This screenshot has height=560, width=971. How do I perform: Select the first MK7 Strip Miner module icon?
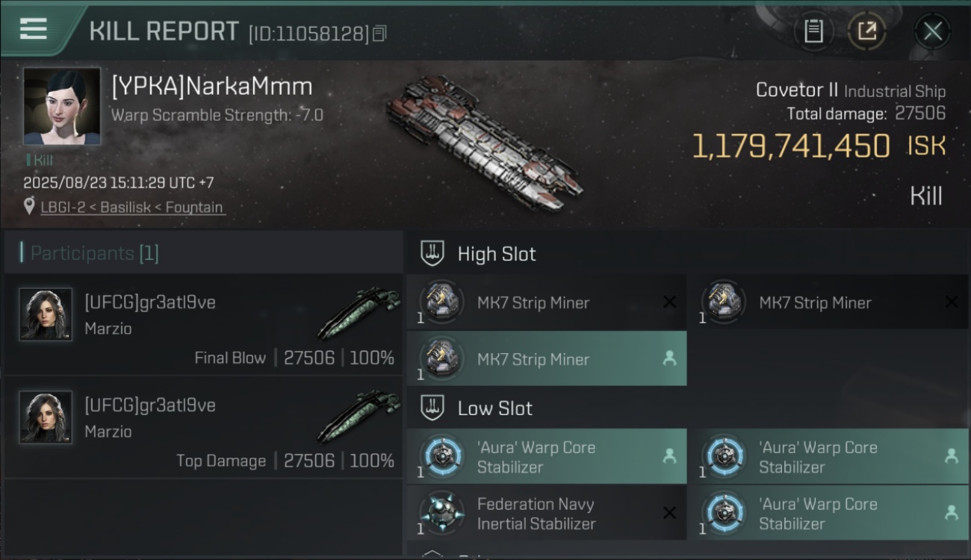coord(441,302)
